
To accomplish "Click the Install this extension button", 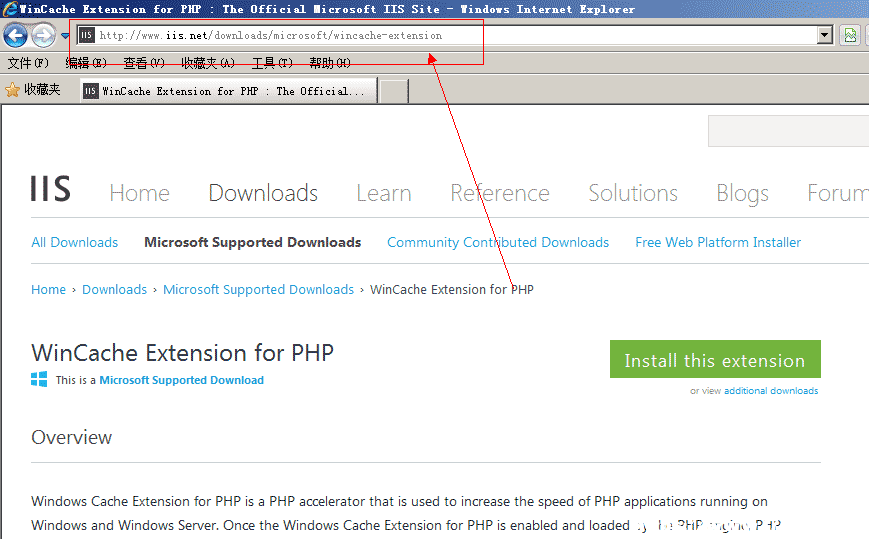I will [715, 359].
